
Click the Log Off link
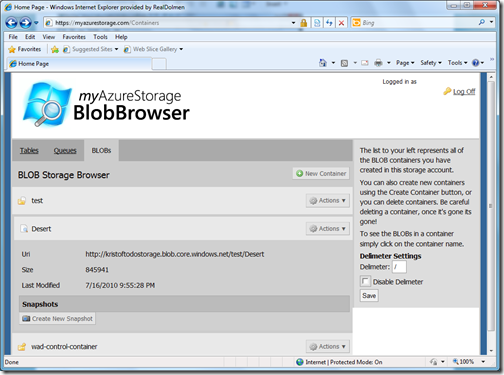click(x=464, y=92)
